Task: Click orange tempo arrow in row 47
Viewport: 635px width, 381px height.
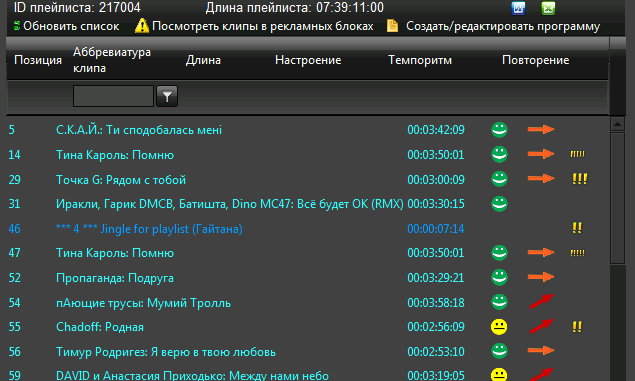Action: [541, 253]
